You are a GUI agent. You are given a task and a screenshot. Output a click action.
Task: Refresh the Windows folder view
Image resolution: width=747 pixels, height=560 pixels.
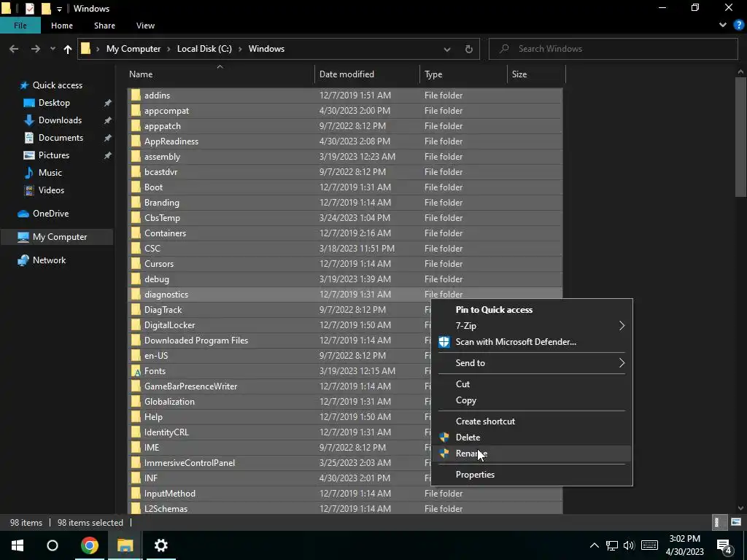point(469,49)
